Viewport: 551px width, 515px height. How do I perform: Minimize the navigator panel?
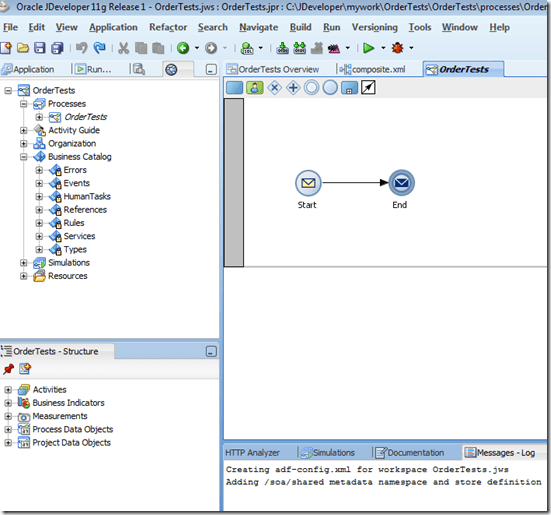[211, 70]
